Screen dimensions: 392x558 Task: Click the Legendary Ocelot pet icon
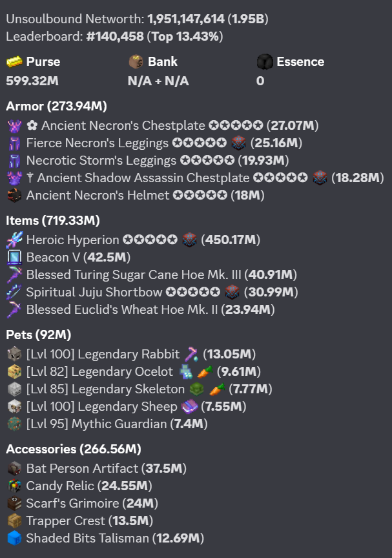pos(14,371)
